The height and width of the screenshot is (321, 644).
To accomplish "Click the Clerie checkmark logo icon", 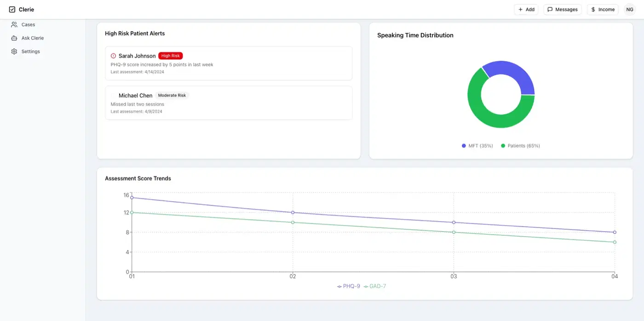I will click(x=12, y=9).
